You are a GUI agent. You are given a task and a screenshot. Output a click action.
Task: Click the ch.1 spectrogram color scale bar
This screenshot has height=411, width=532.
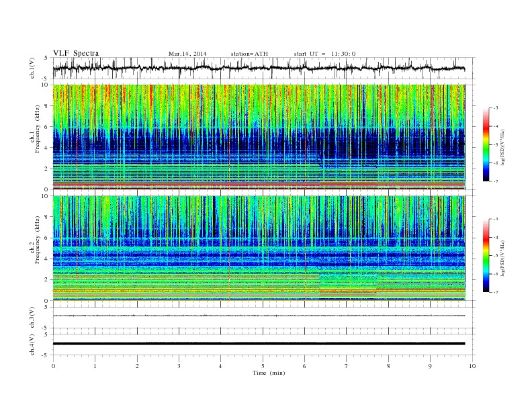pos(486,144)
